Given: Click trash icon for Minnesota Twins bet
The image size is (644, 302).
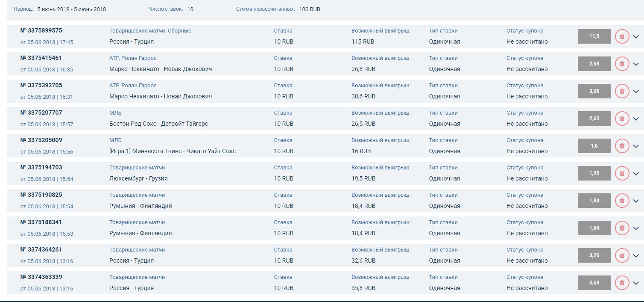Looking at the screenshot, I should pyautogui.click(x=622, y=146).
